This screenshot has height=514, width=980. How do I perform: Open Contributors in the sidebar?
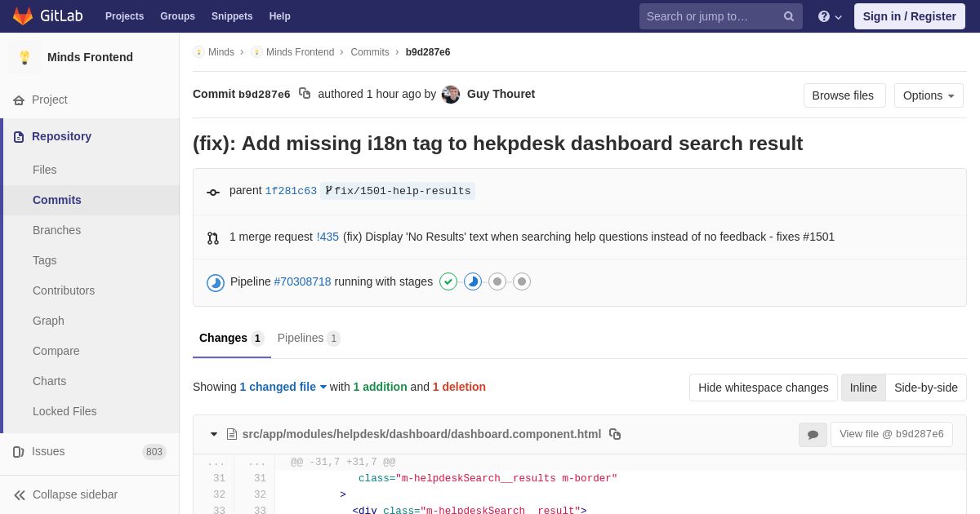[x=90, y=290]
